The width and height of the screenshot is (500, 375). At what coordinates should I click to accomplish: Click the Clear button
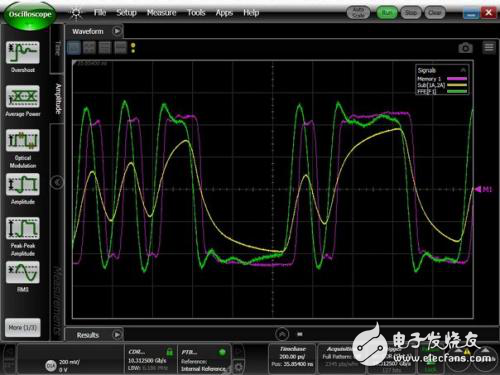[435, 13]
